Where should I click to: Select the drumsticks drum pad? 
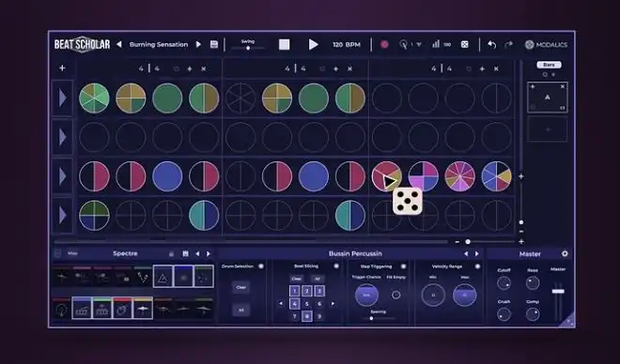pos(143,277)
